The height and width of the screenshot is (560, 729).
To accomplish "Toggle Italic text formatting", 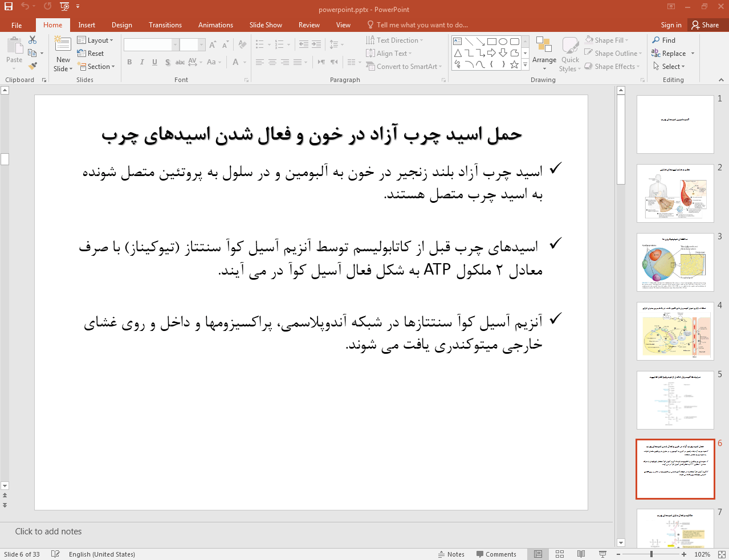I will pos(142,62).
